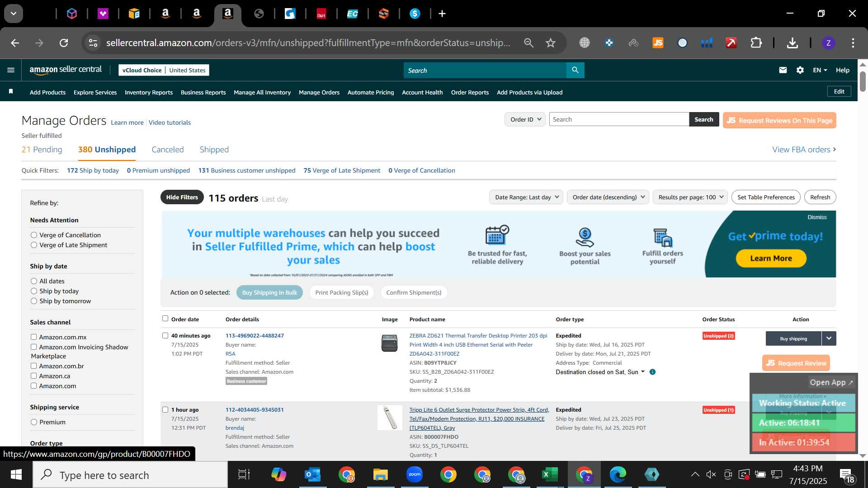
Task: Select Ship by tomorrow radio button
Action: (34, 301)
